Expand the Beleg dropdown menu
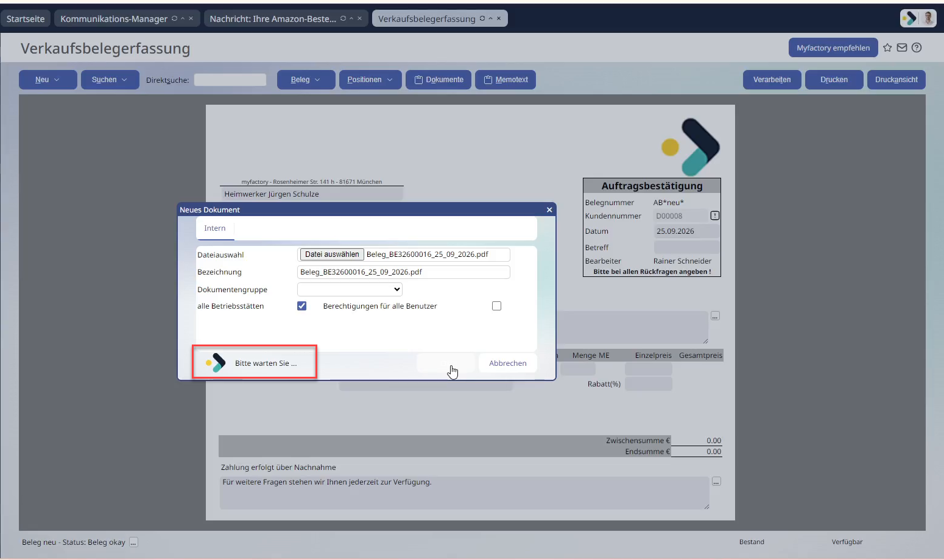Viewport: 944px width, 560px height. (306, 80)
